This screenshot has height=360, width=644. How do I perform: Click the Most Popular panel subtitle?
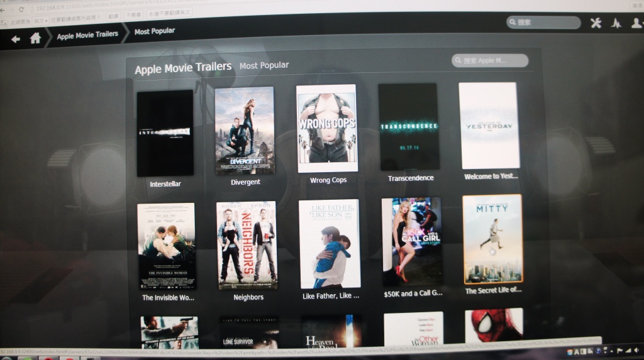[264, 65]
